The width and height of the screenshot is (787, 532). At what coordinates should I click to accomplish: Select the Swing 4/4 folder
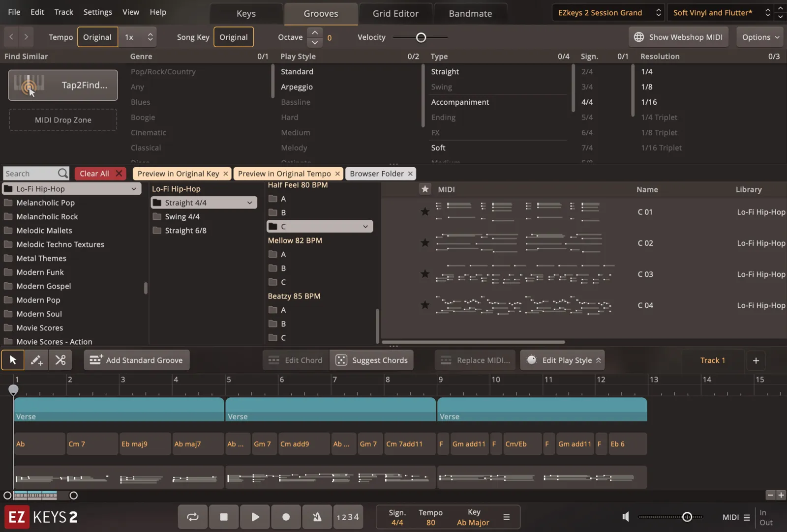click(x=182, y=217)
